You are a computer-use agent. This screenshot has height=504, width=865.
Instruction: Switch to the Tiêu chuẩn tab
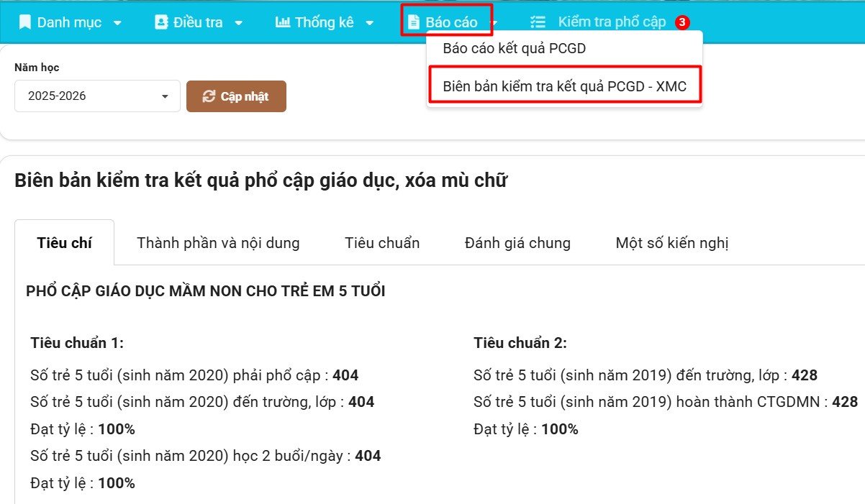[382, 243]
